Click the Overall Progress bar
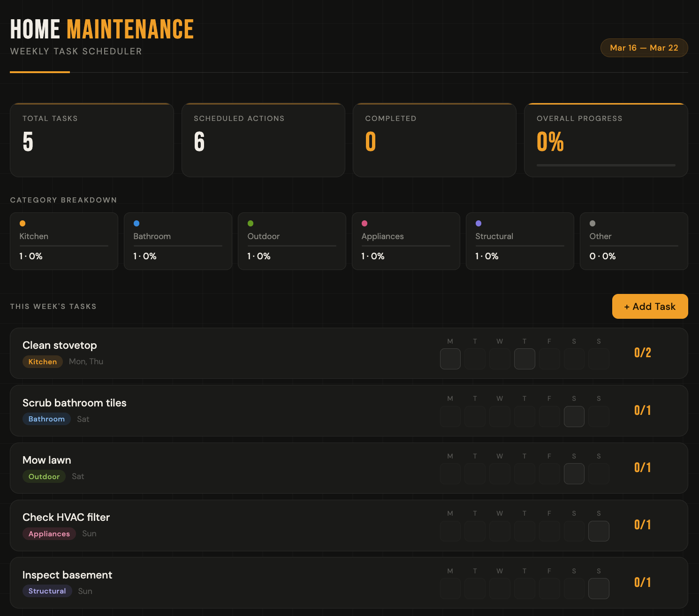 [x=606, y=165]
